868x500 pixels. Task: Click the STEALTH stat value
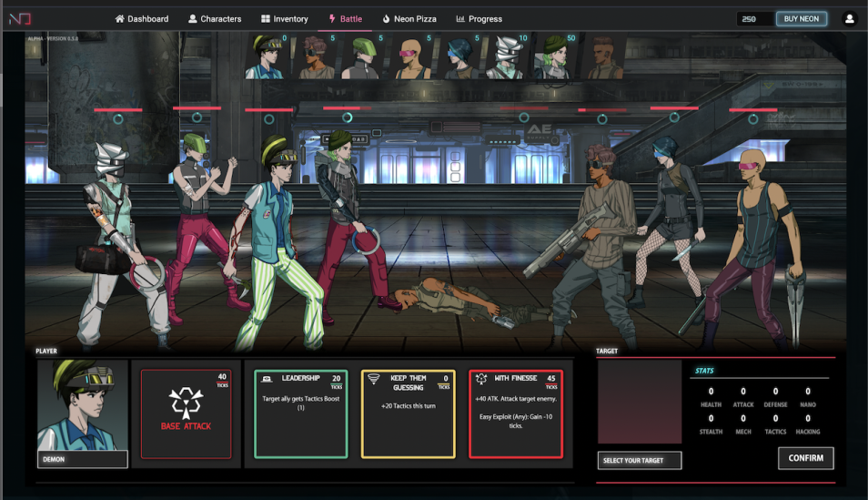point(711,419)
